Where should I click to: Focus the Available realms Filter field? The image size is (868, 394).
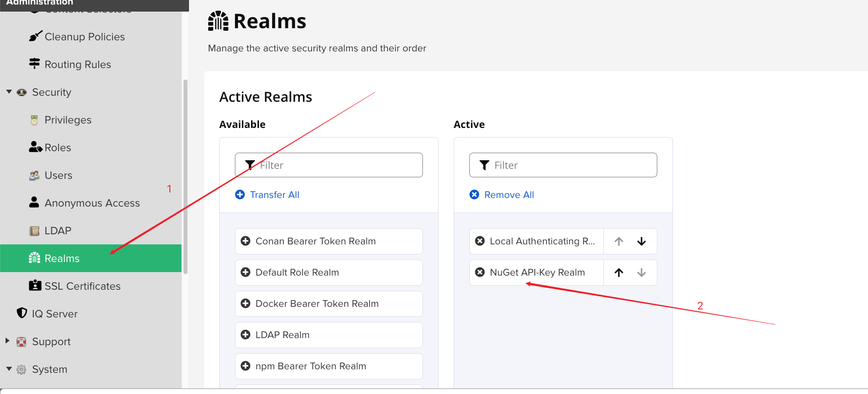(x=329, y=165)
